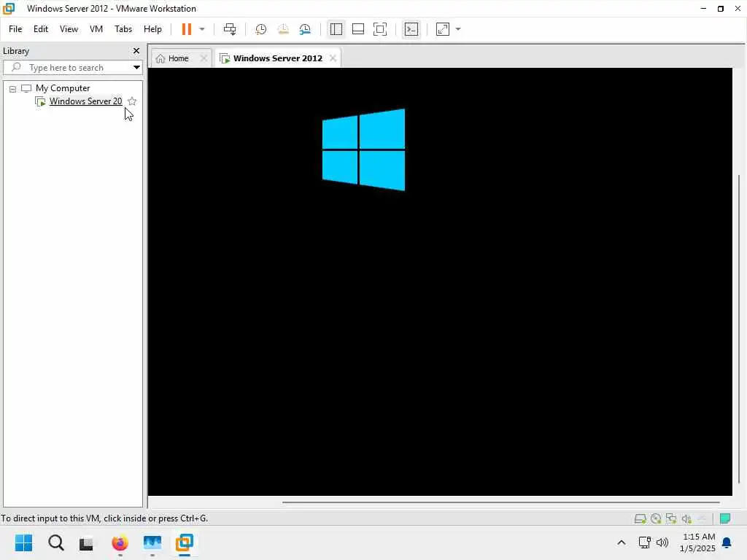The image size is (747, 560).
Task: Open the Tabs menu
Action: pyautogui.click(x=123, y=29)
